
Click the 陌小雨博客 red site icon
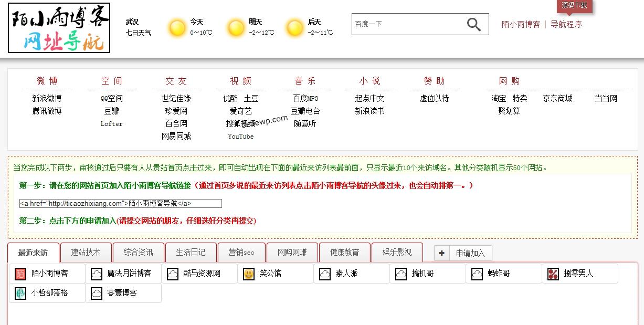20,274
